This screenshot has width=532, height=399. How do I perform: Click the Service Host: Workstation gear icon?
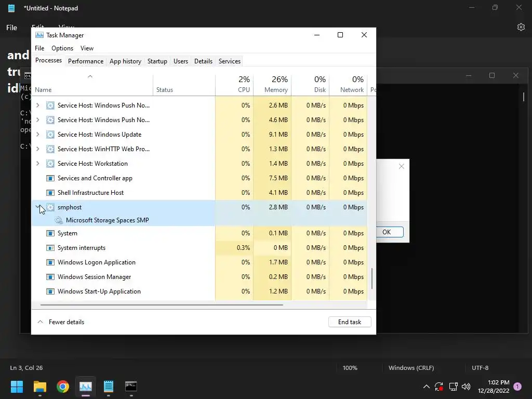tap(50, 164)
